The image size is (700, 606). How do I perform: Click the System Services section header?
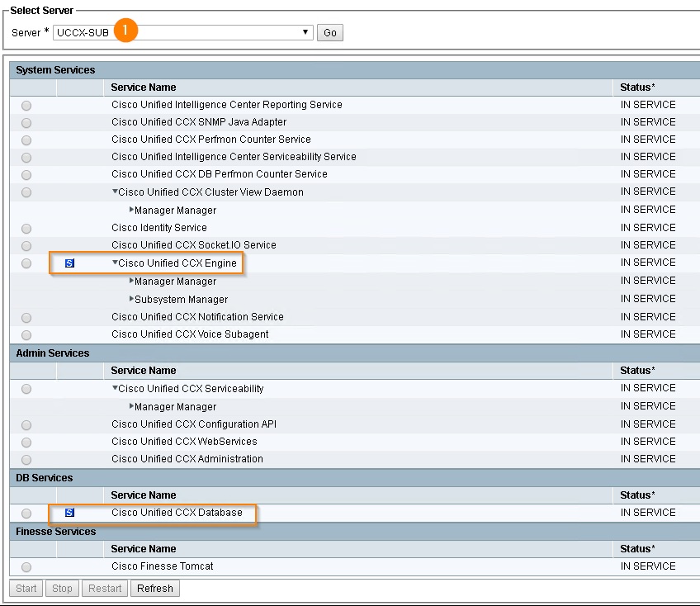coord(55,70)
